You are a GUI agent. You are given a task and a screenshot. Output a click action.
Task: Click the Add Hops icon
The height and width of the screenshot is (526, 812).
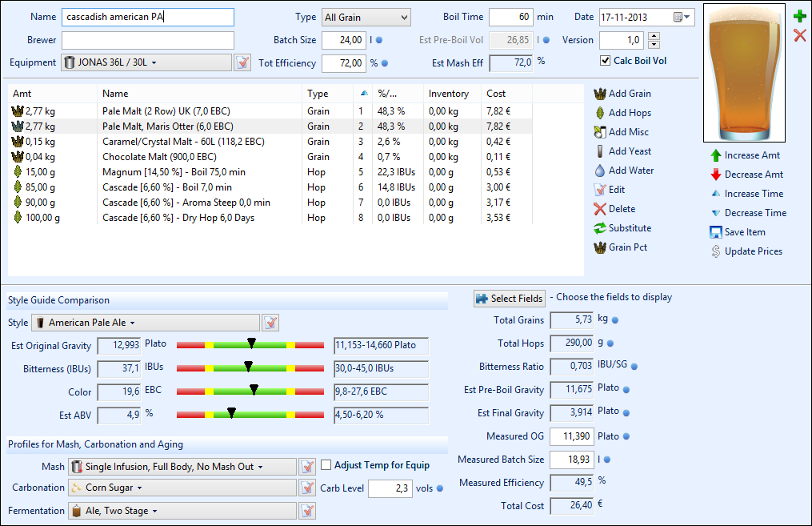click(x=600, y=113)
